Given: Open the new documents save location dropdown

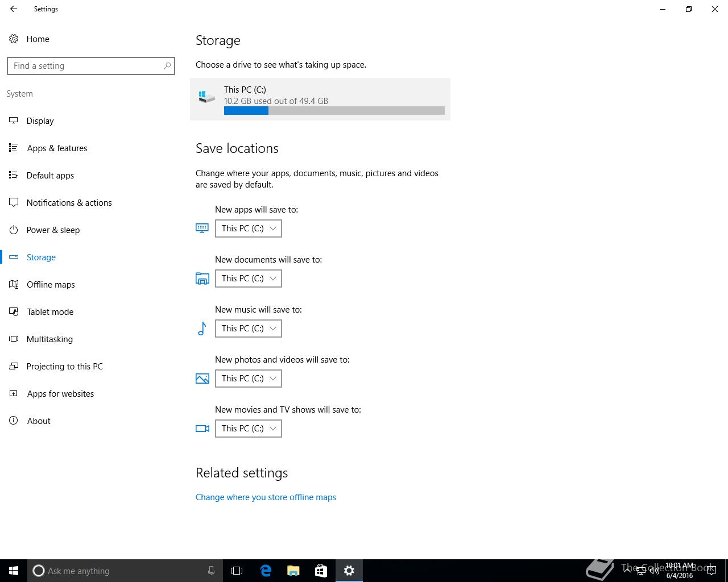Looking at the screenshot, I should click(249, 278).
